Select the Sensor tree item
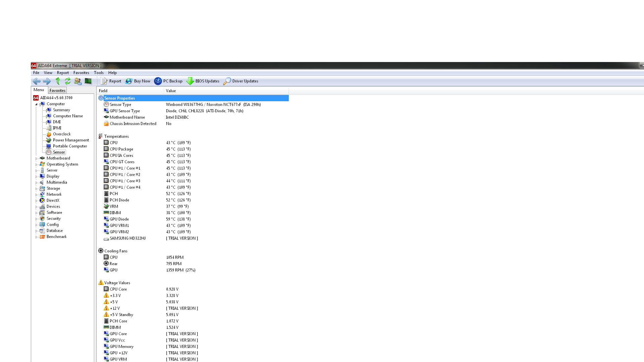Screen dimensions: 644x362 coord(56,152)
